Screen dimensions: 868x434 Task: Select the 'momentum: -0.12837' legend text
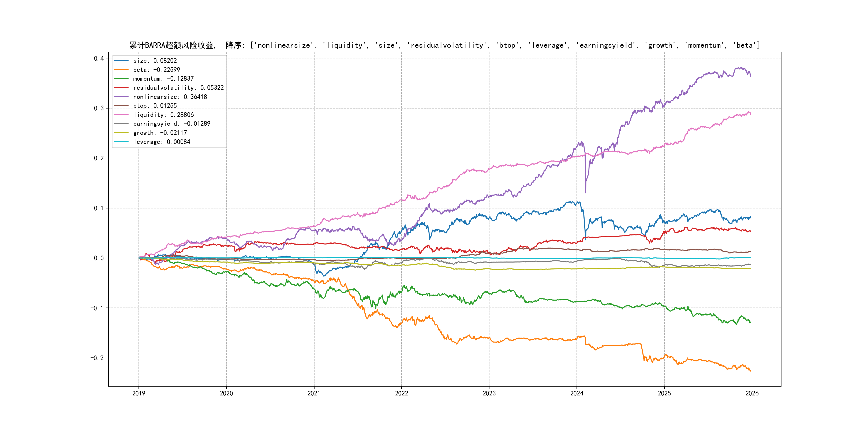[163, 78]
